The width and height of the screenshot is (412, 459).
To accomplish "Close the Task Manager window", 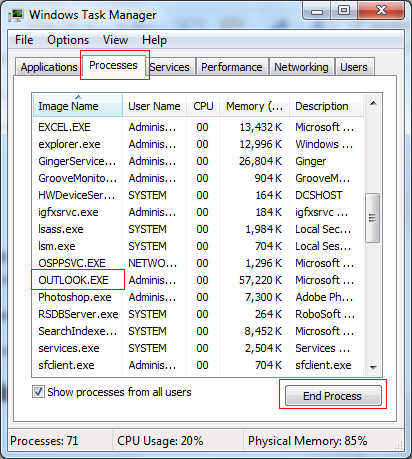I will pyautogui.click(x=381, y=11).
